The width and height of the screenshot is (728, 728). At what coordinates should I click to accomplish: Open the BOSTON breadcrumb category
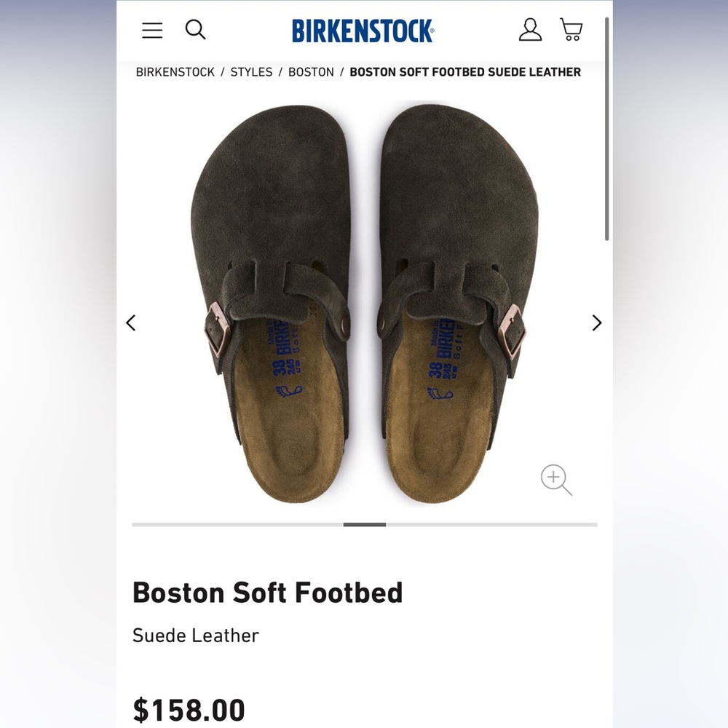[312, 72]
